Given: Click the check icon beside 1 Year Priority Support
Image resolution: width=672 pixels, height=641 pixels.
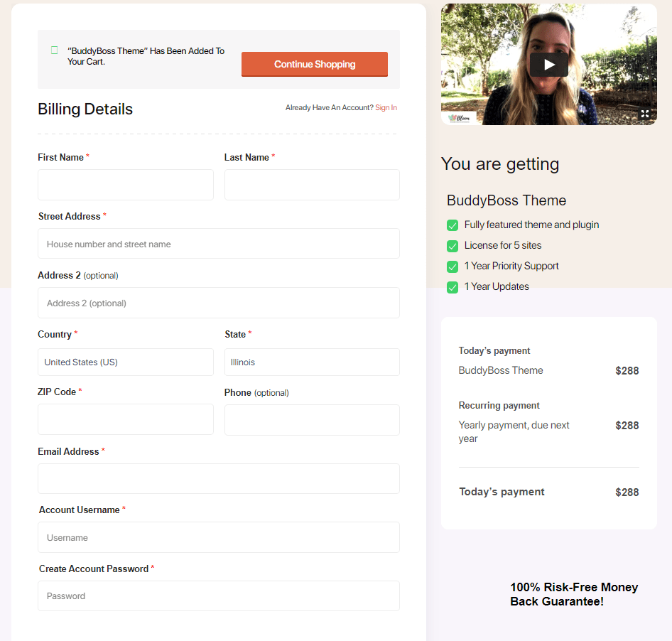Looking at the screenshot, I should 452,266.
